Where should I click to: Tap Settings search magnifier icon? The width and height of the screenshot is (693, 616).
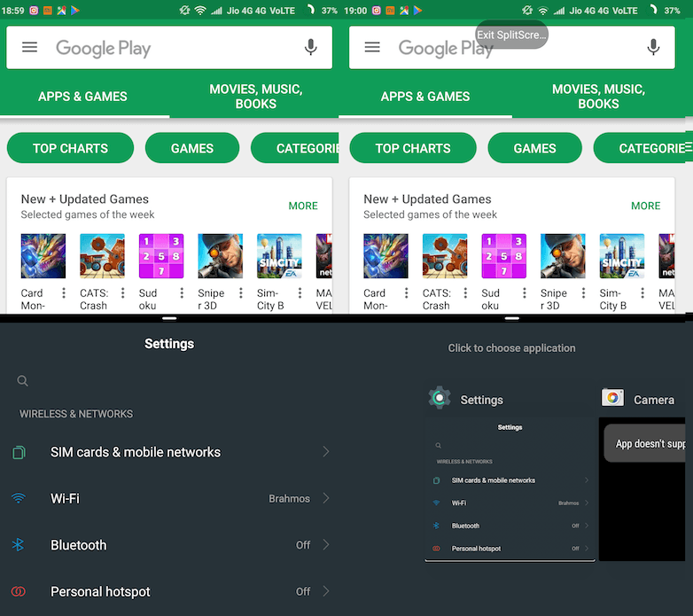(x=22, y=381)
